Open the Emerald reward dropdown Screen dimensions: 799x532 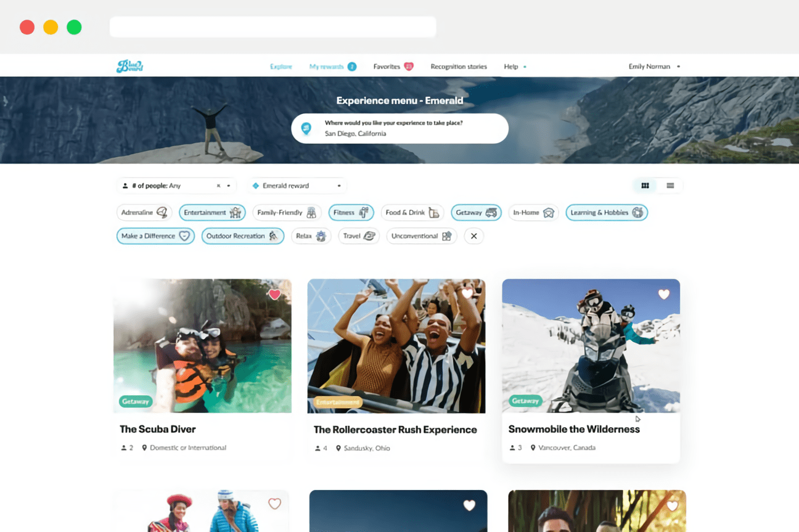[297, 186]
